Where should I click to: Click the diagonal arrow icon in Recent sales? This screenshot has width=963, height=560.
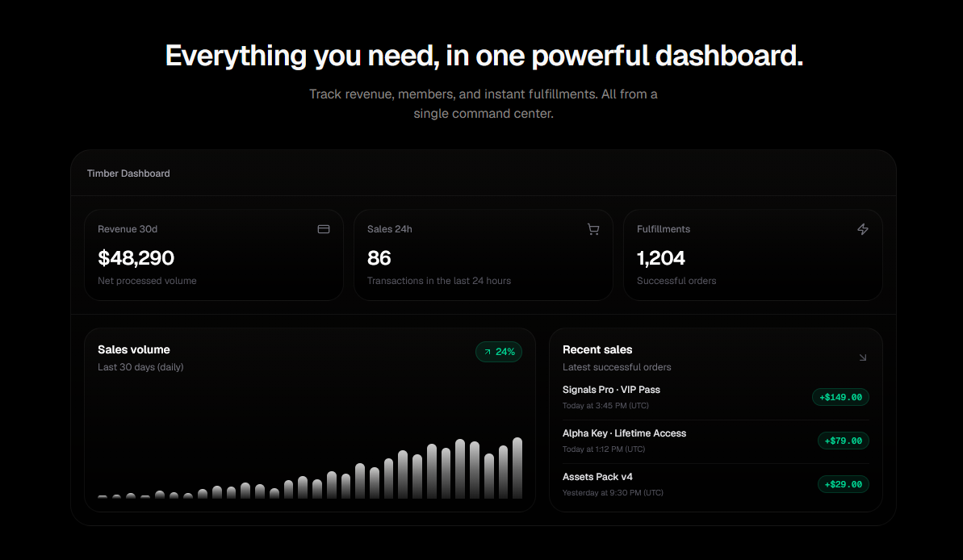863,357
